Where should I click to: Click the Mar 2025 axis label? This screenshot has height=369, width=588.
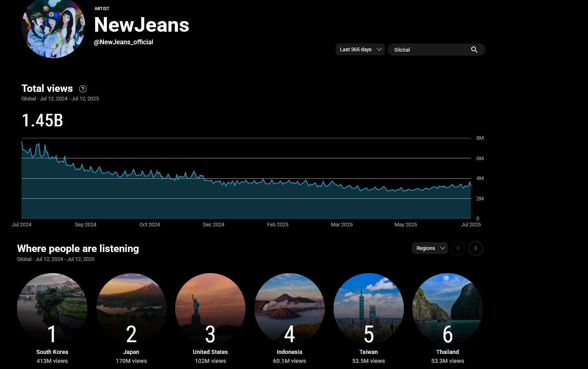coord(342,225)
